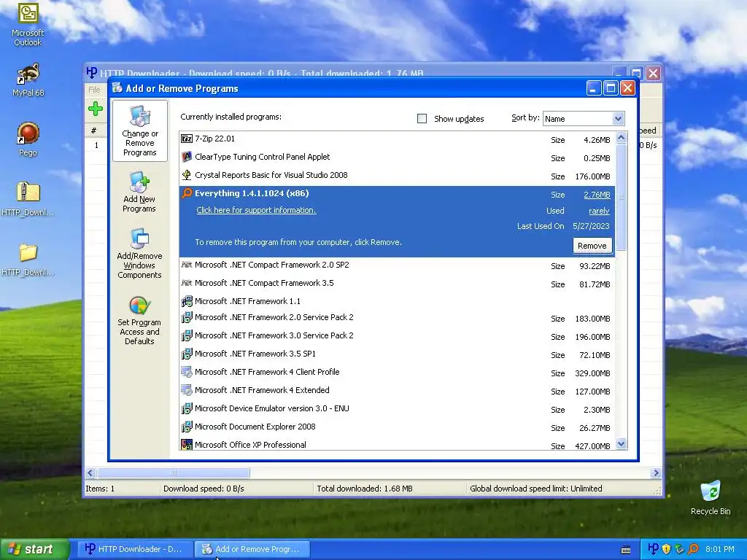Click Everything 1.4.1.1024 magnifier icon
The height and width of the screenshot is (560, 747).
tap(187, 192)
